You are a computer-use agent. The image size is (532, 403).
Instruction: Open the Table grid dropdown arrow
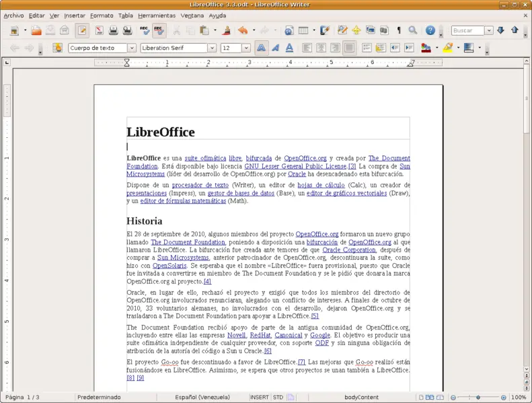click(314, 30)
